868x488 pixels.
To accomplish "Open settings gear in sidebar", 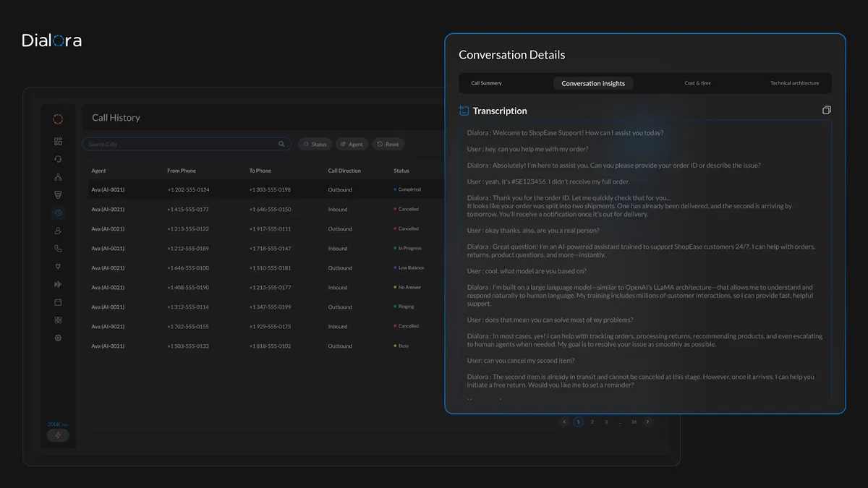I will [58, 338].
